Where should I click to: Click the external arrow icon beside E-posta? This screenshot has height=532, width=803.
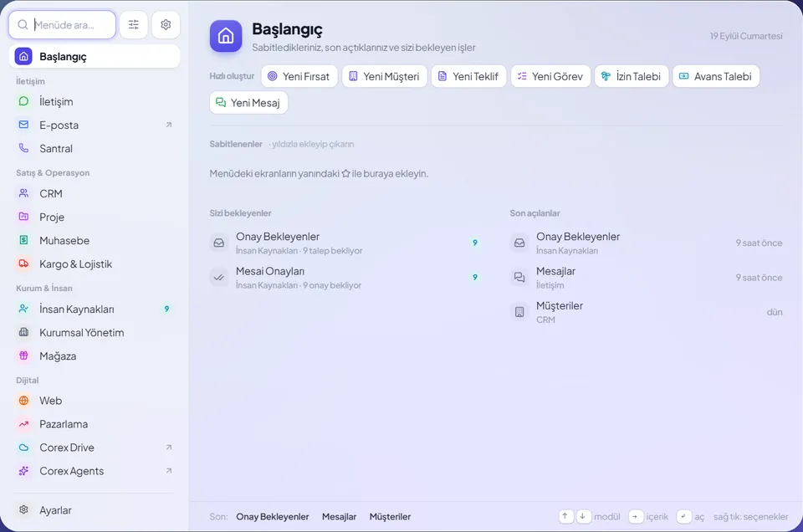coord(168,125)
